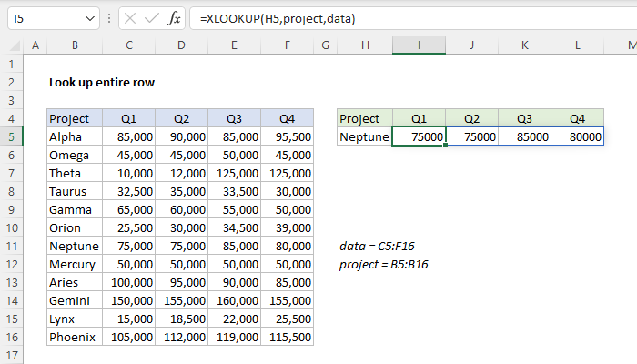Click the 'data = C5:F16' note
Viewport: 637px width, 364px height.
[377, 247]
